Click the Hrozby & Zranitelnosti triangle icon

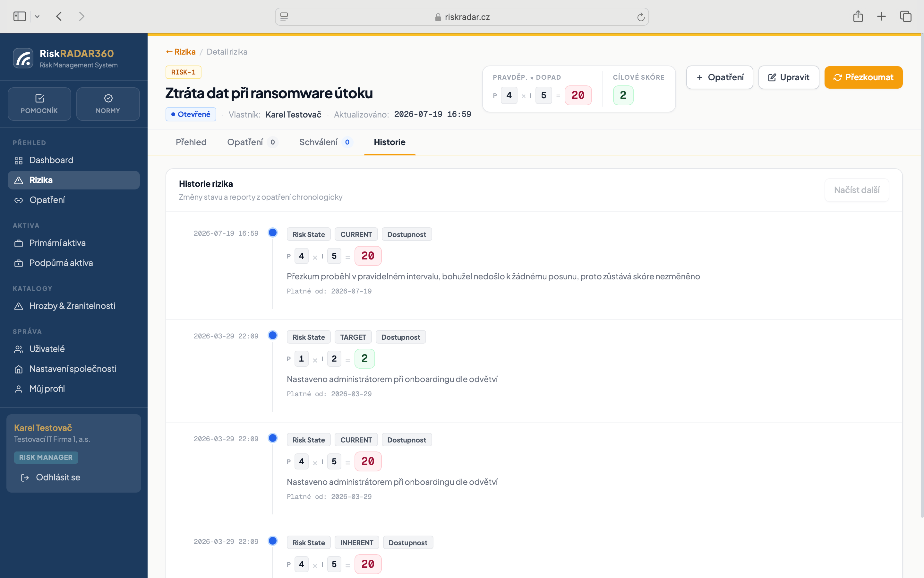click(x=19, y=306)
